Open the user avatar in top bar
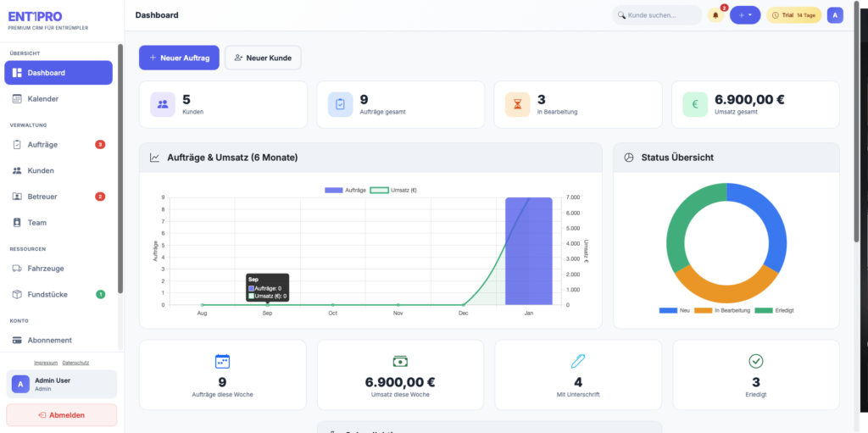The height and width of the screenshot is (433, 868). pos(835,15)
